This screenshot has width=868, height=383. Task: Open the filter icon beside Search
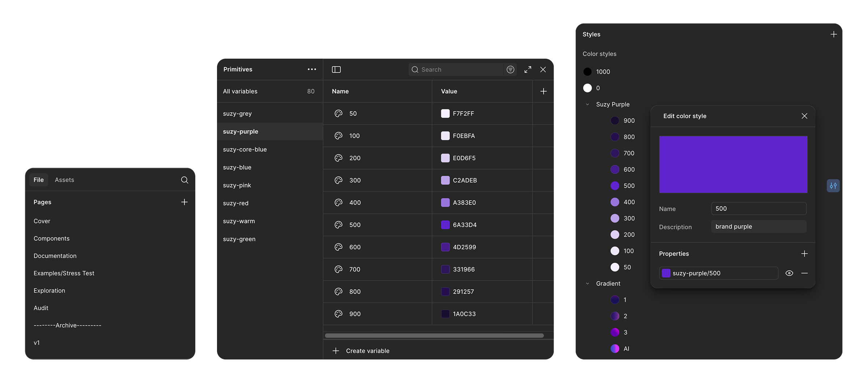pyautogui.click(x=510, y=70)
